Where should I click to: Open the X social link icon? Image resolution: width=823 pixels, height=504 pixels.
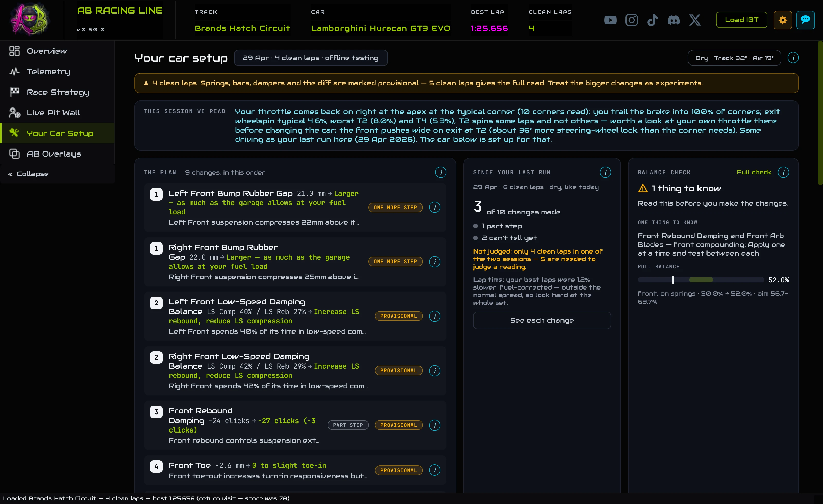pyautogui.click(x=695, y=20)
